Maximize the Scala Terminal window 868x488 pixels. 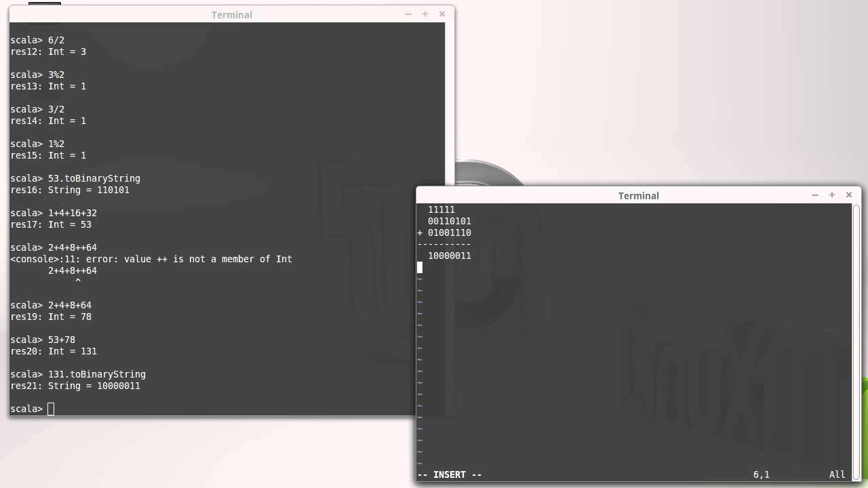pos(425,14)
